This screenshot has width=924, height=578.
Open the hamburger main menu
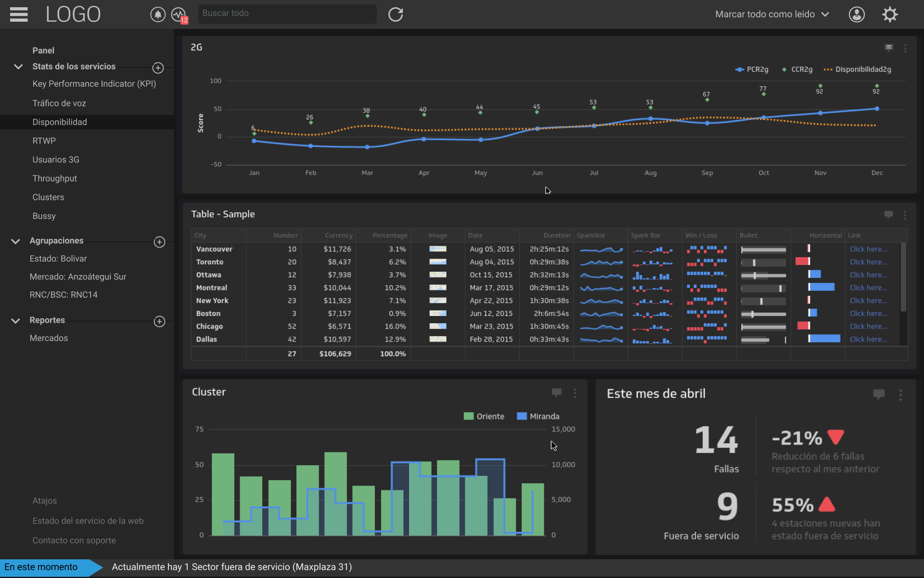(19, 14)
